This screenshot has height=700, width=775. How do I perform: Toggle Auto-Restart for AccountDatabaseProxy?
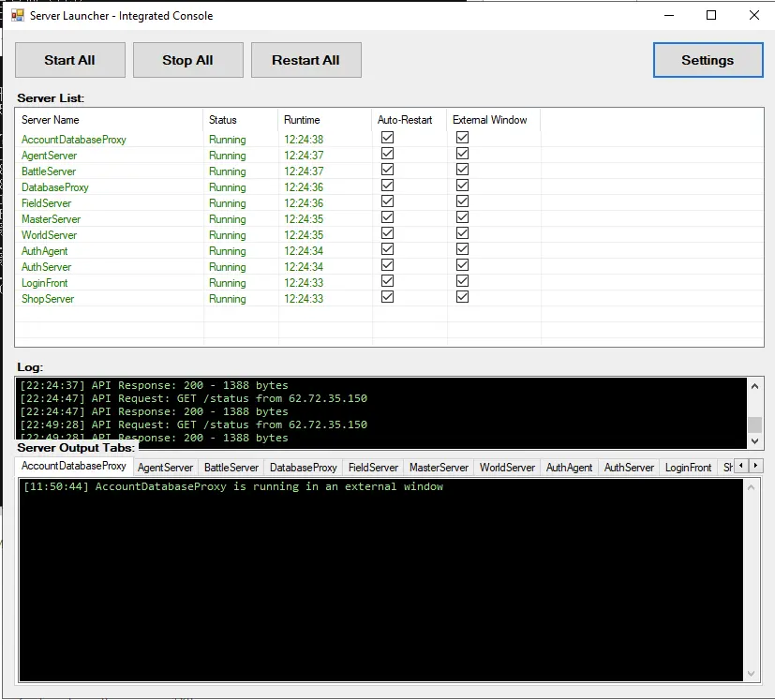pos(388,138)
